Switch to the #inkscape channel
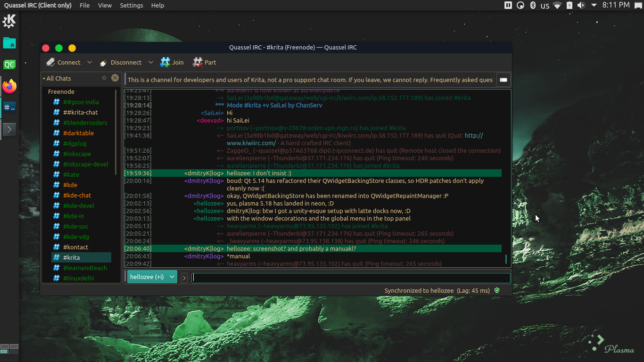The width and height of the screenshot is (644, 362). tap(77, 154)
